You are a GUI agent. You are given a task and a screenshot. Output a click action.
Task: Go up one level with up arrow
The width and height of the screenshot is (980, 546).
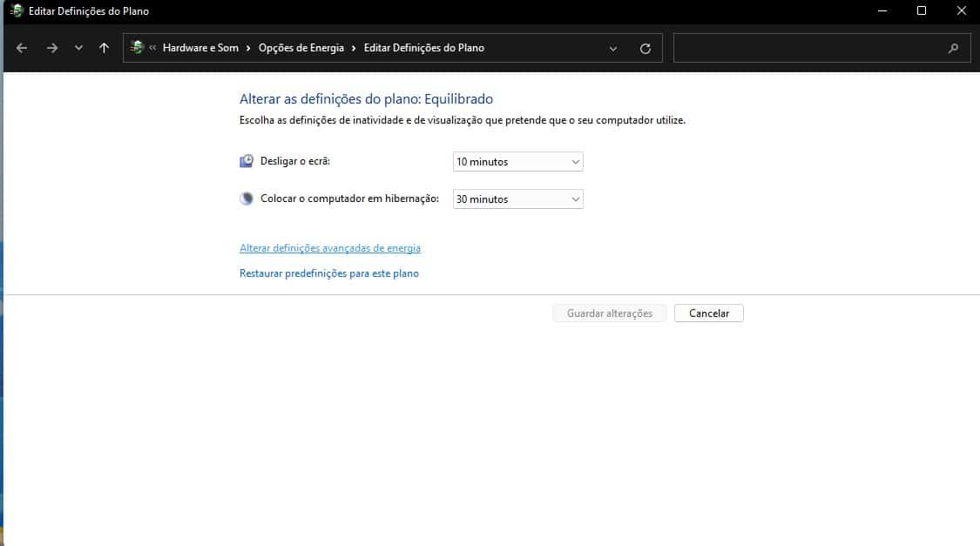(x=105, y=48)
